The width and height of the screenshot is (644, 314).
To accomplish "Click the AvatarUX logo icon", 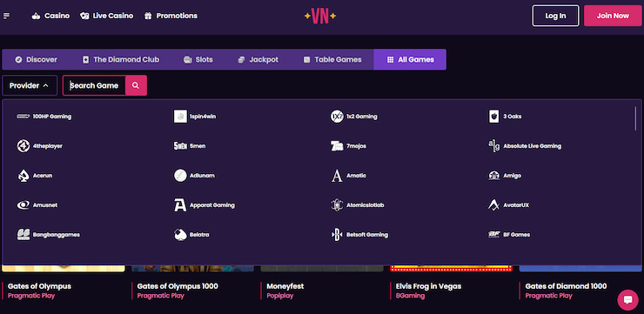I will 493,205.
